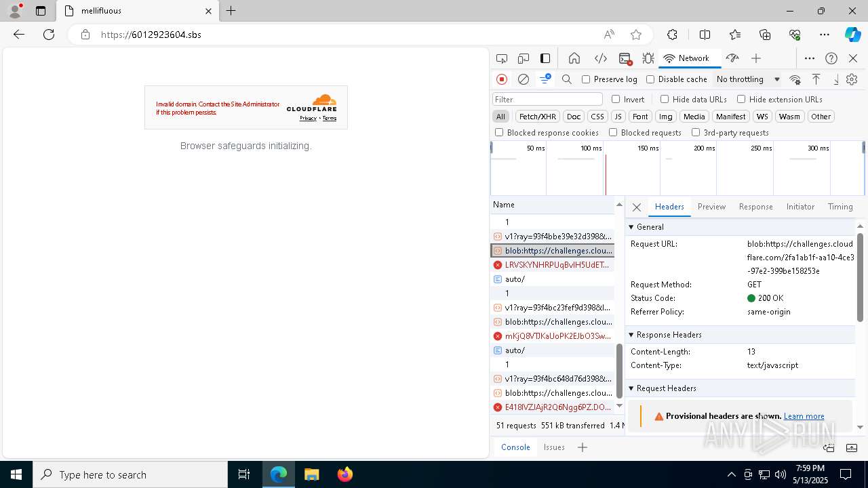The height and width of the screenshot is (488, 868).
Task: Click the network Filter text field
Action: coord(547,100)
